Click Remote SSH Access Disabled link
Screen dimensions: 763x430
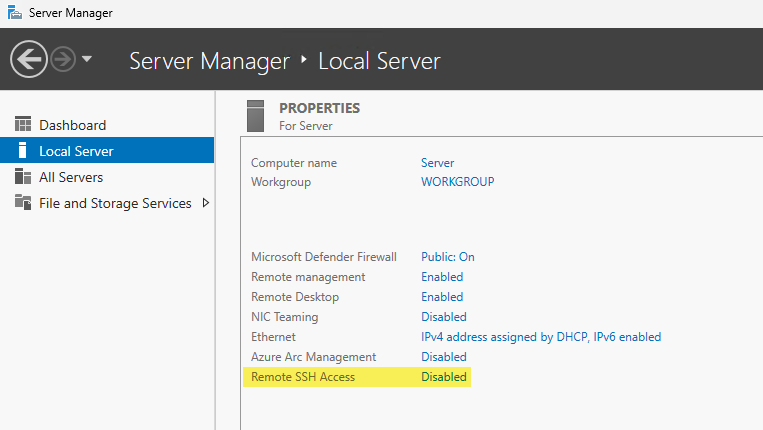click(x=444, y=377)
